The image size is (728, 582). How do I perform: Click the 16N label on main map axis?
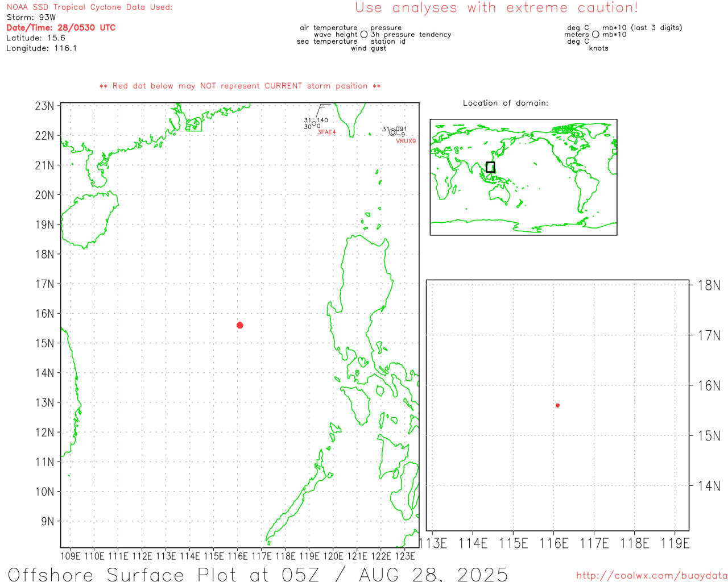[44, 314]
